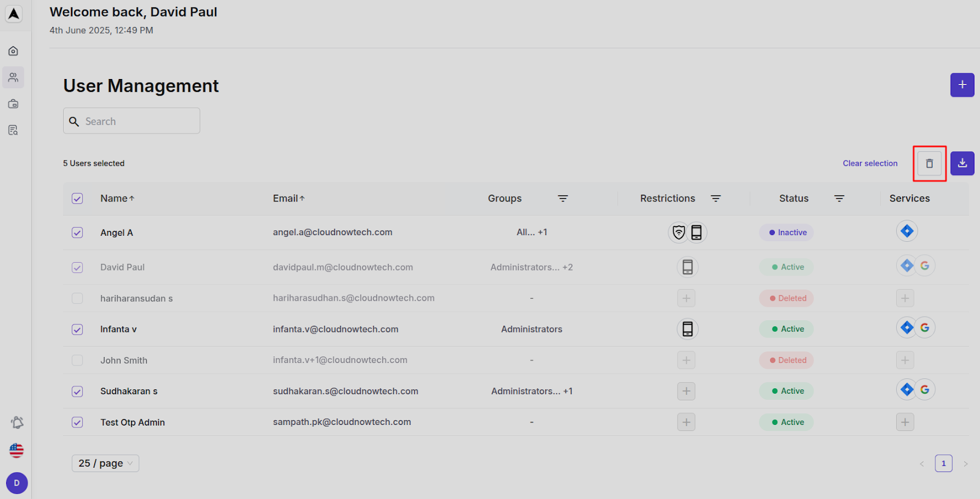Uncheck the Sudhakaran s row checkbox
Viewport: 980px width, 499px height.
(x=77, y=391)
